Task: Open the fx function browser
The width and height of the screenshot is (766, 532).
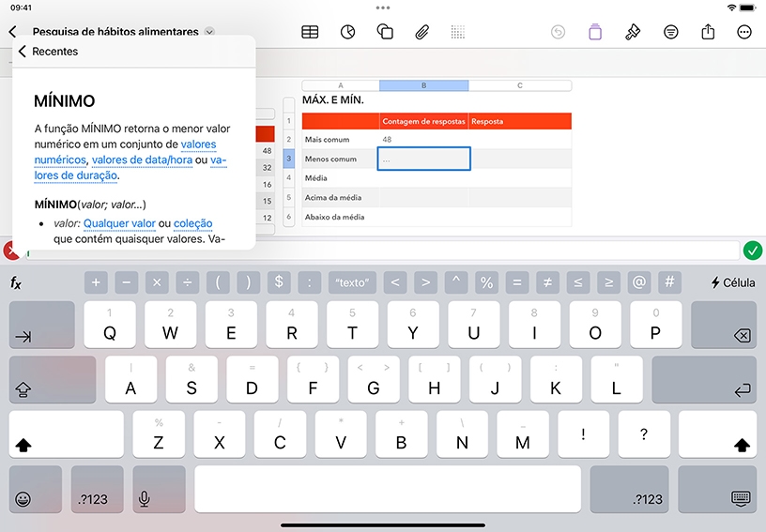Action: tap(16, 282)
